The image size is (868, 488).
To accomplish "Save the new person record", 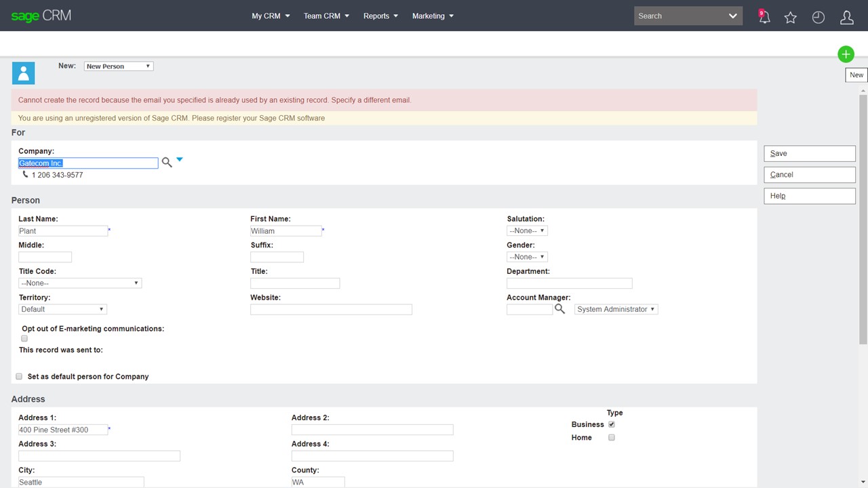I will point(809,153).
